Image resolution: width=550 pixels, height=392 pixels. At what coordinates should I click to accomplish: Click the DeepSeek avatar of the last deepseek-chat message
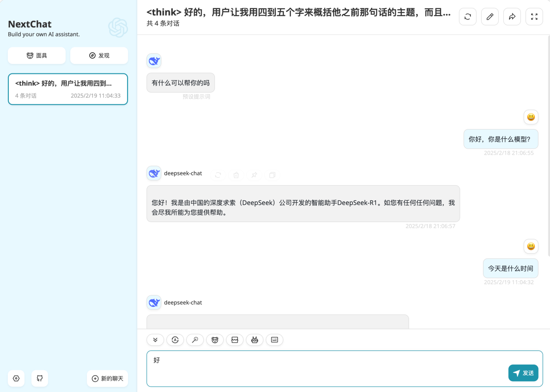[x=154, y=302]
